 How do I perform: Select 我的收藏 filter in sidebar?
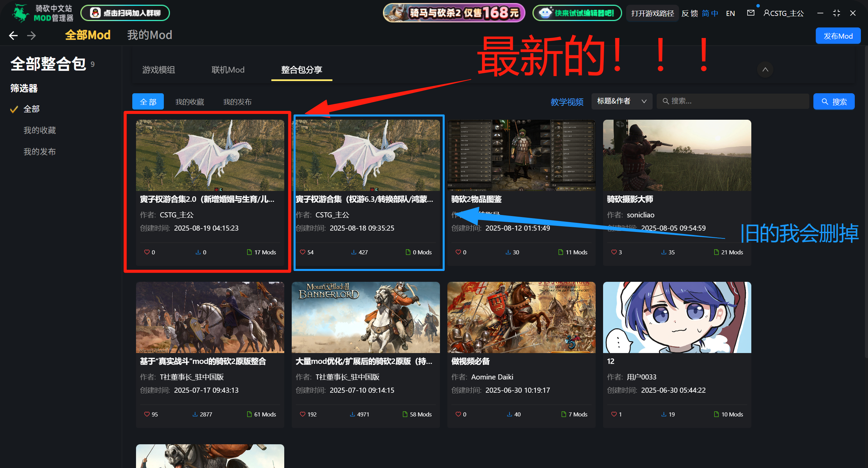(x=39, y=130)
